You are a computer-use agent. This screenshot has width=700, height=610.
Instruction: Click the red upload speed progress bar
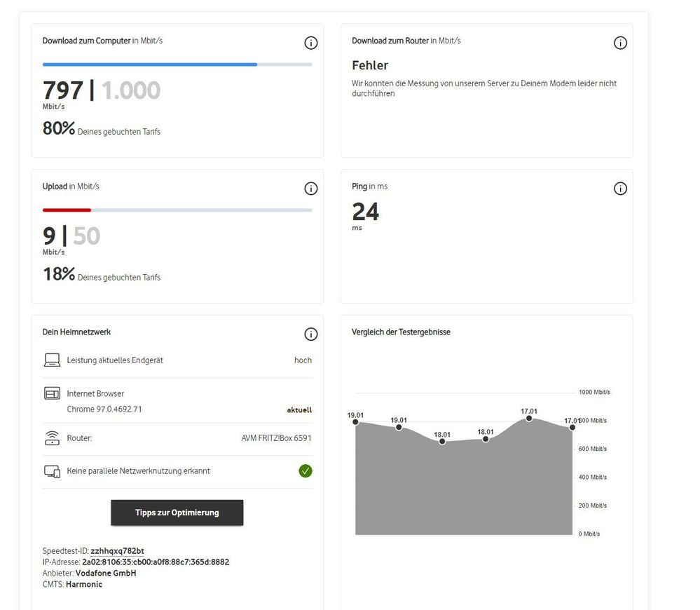tap(67, 210)
